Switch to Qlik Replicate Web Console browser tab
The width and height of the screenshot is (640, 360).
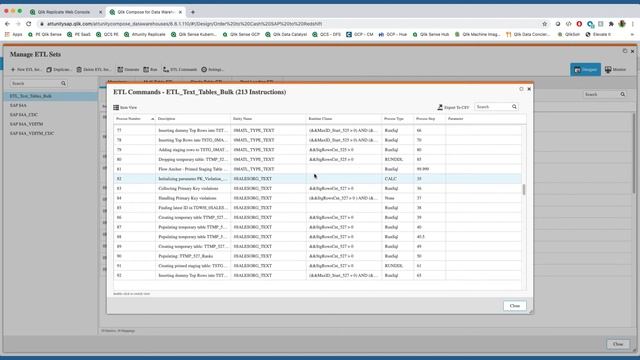64,12
